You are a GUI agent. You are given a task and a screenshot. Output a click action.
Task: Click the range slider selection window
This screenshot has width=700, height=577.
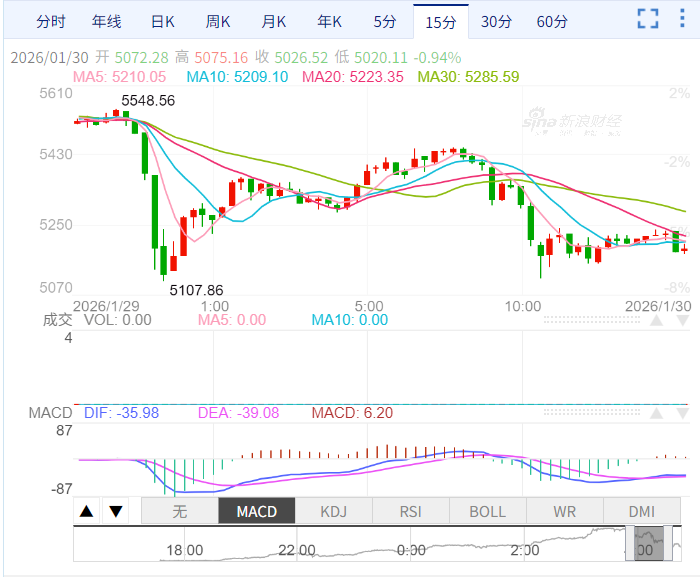(649, 543)
